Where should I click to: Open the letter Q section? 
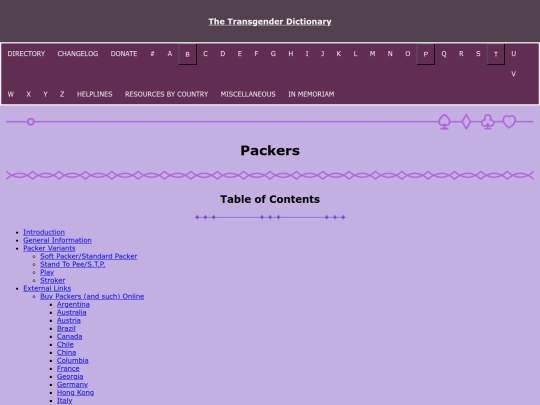tap(444, 54)
